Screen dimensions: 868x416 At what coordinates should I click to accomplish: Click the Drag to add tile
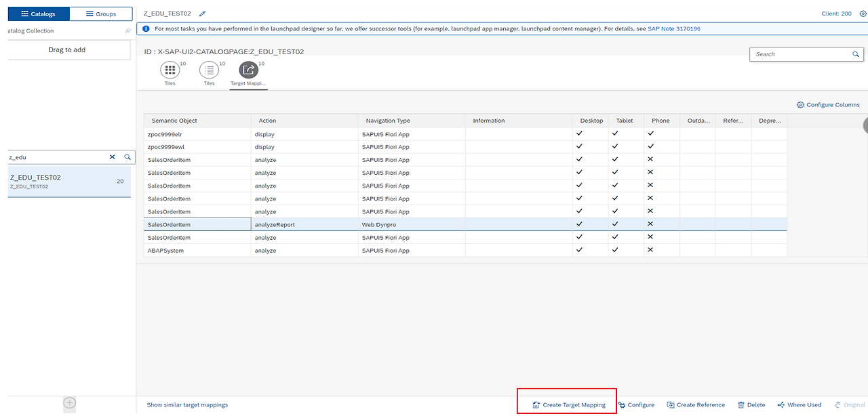(67, 49)
